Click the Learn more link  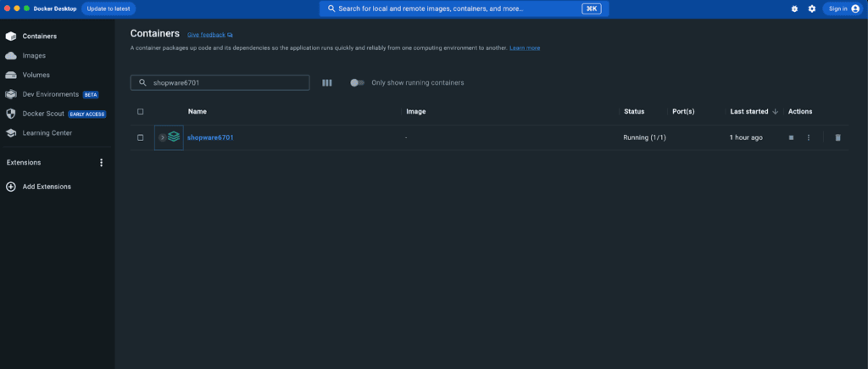525,48
